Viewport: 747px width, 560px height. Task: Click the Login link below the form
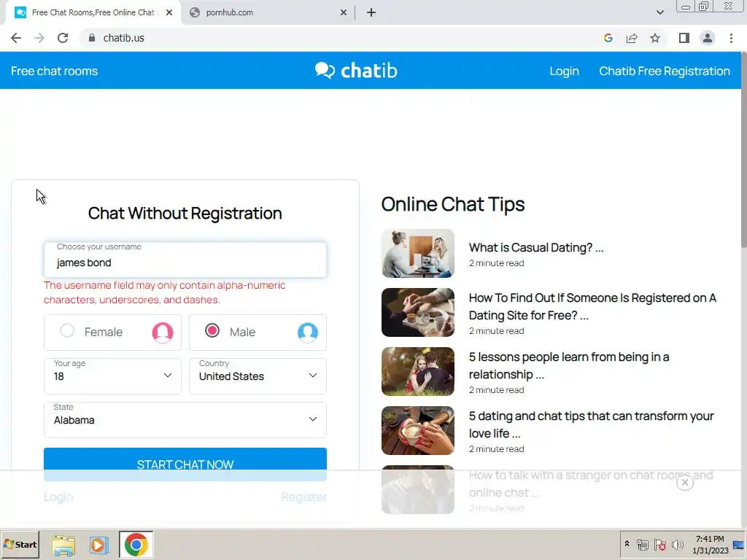(x=58, y=497)
